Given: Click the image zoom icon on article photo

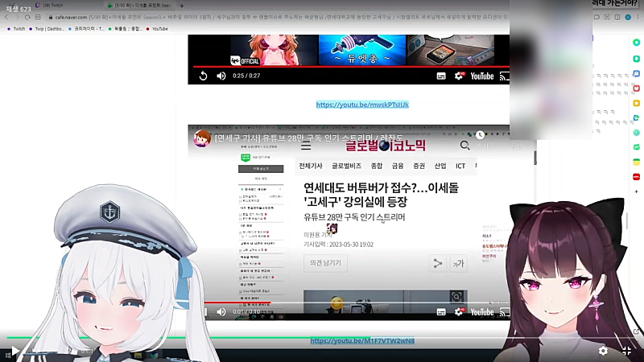Looking at the screenshot, I should pyautogui.click(x=456, y=297).
